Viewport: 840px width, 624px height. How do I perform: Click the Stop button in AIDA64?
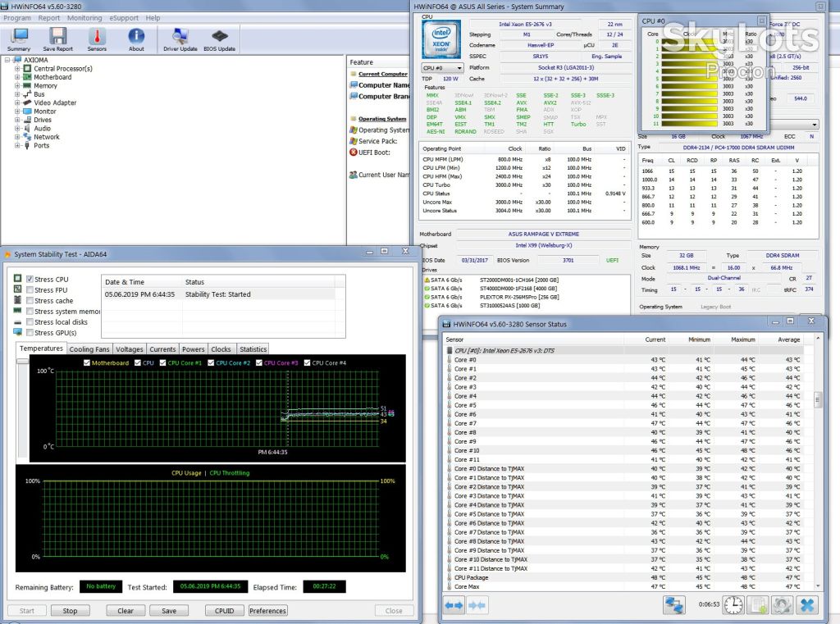point(71,611)
